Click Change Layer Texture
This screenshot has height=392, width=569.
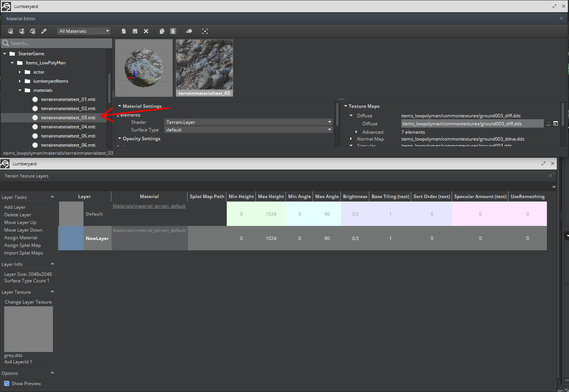28,302
